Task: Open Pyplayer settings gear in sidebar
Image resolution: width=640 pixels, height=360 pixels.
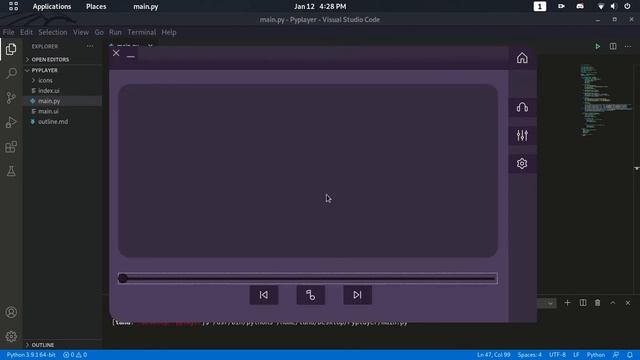Action: [522, 164]
